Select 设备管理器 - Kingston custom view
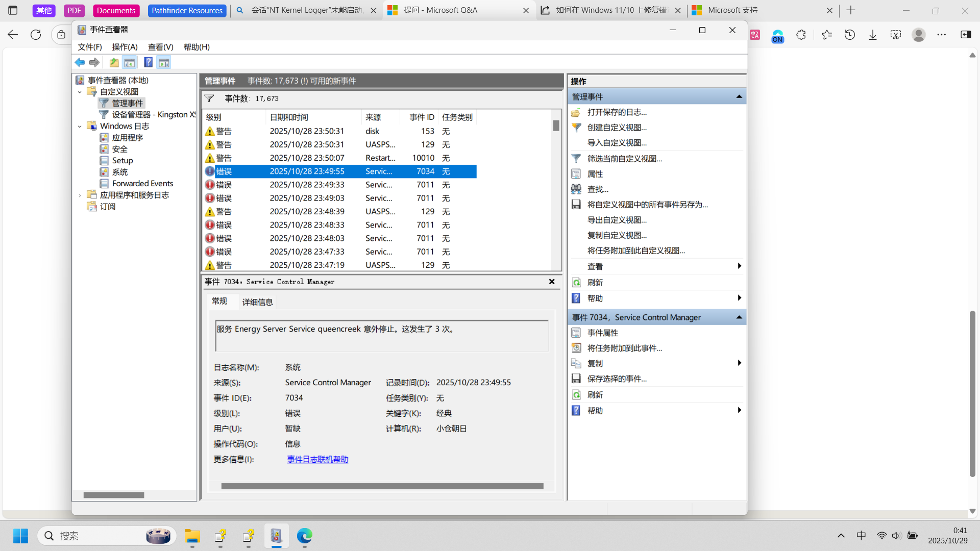The width and height of the screenshot is (980, 551). coord(154,114)
